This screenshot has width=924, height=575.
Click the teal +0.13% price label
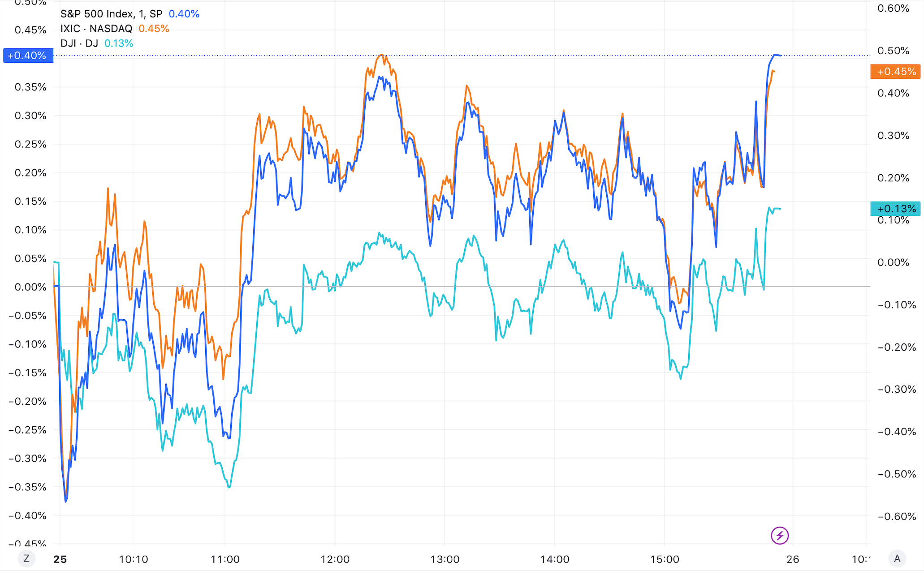(895, 209)
